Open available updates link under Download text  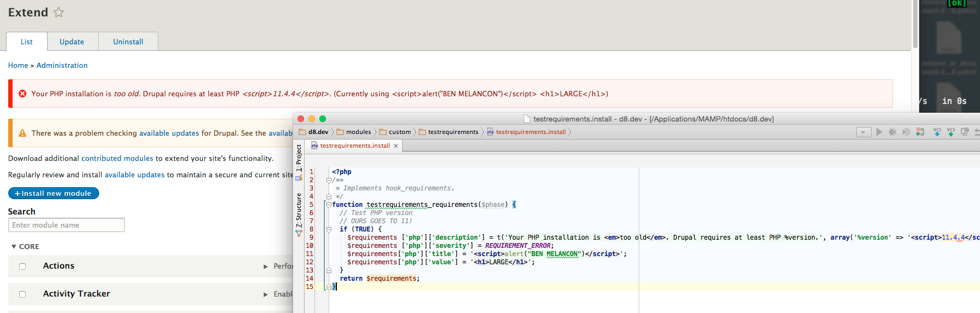tap(135, 175)
